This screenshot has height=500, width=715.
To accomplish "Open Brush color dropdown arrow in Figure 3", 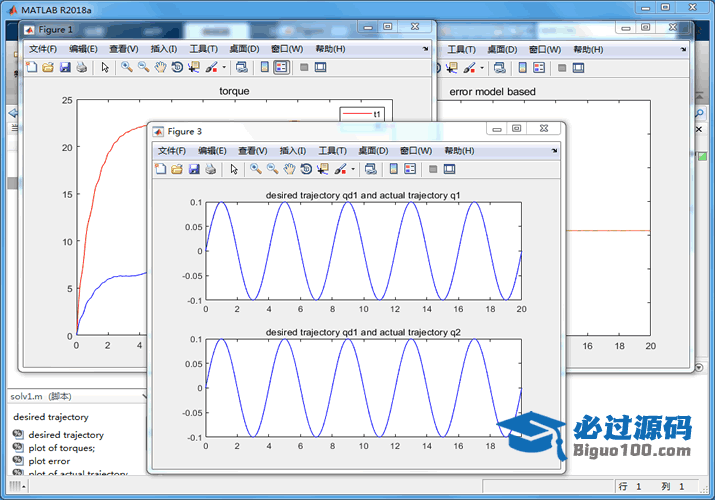I will point(353,169).
